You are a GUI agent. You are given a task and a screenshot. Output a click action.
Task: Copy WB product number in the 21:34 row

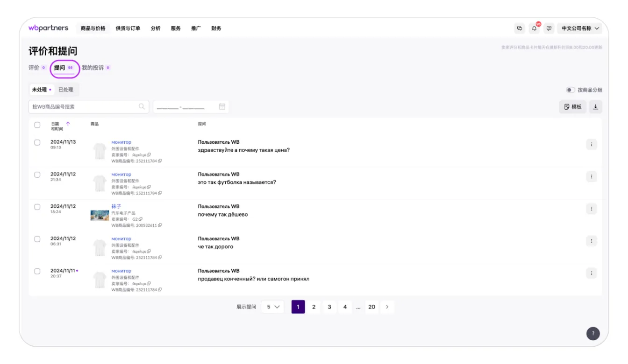[x=160, y=193]
